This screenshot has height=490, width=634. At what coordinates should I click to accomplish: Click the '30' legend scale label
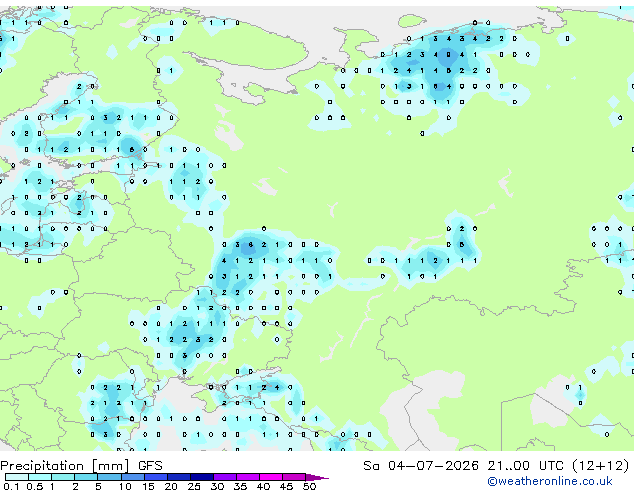pyautogui.click(x=218, y=486)
